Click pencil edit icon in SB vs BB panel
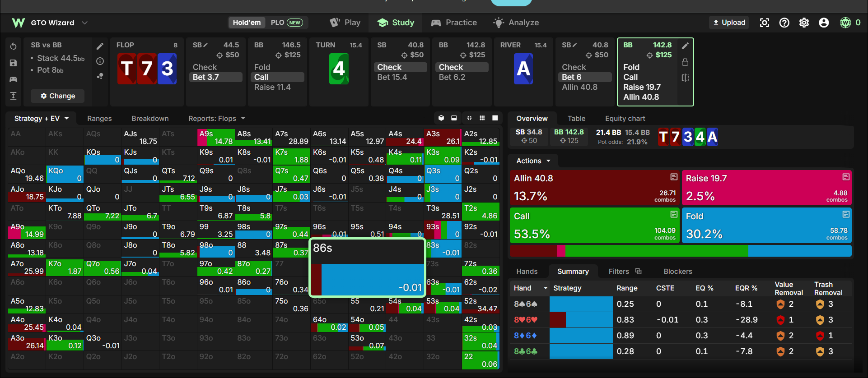The height and width of the screenshot is (378, 868). point(100,46)
